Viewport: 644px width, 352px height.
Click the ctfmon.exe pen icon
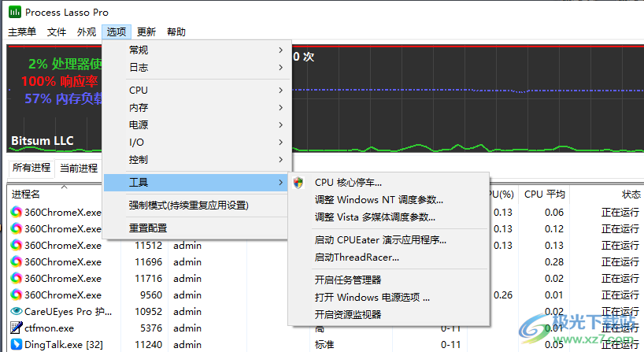[16, 328]
